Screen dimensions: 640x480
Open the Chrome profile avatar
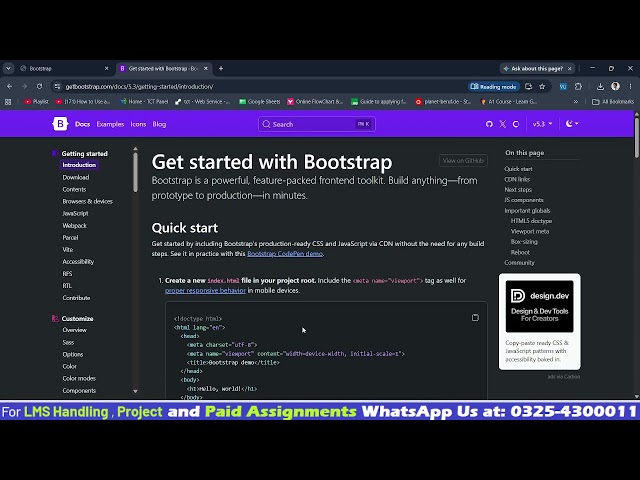click(x=616, y=86)
